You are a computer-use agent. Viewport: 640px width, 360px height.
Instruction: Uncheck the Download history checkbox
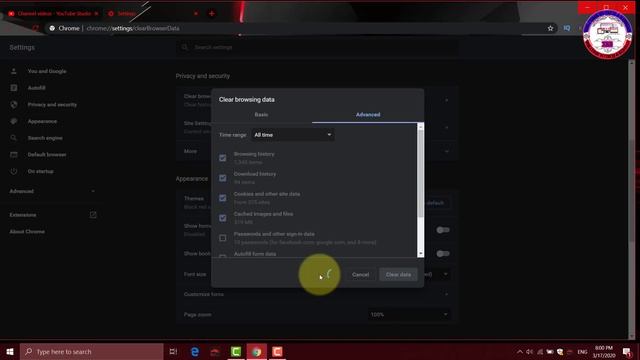click(222, 178)
